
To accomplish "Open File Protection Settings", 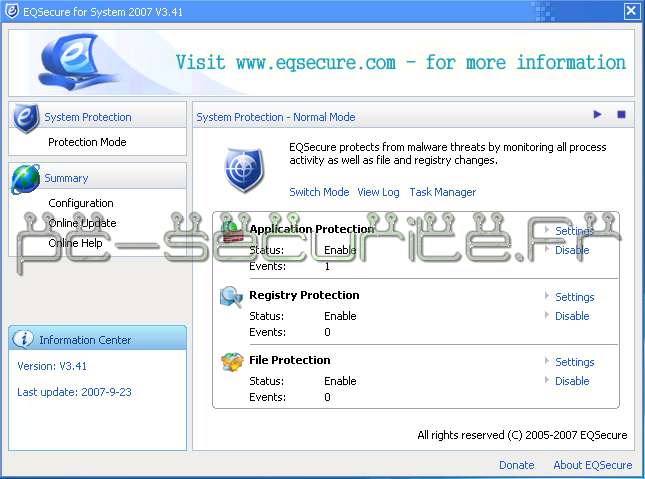I will pyautogui.click(x=575, y=362).
